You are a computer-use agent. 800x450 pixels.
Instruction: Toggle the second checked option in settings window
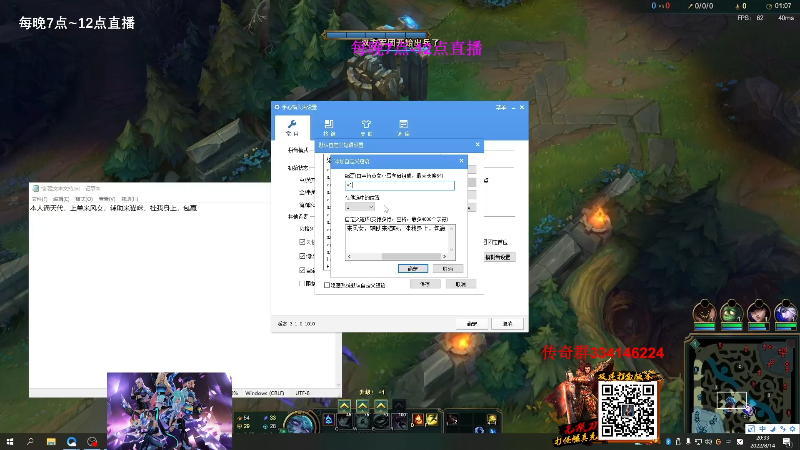302,256
